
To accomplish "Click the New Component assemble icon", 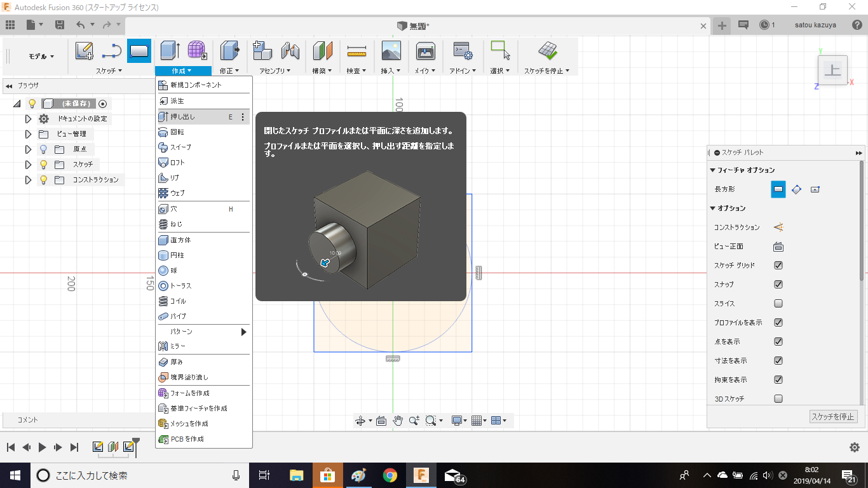I will pos(262,51).
